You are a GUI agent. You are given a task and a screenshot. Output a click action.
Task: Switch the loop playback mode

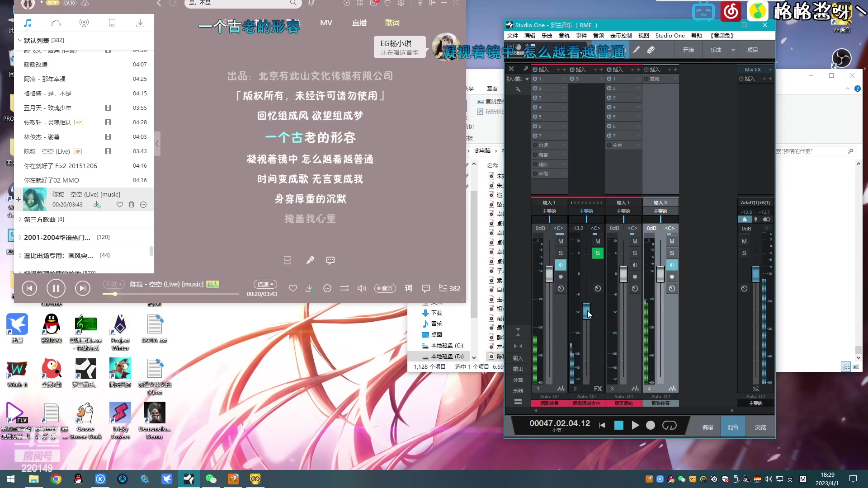pyautogui.click(x=344, y=288)
